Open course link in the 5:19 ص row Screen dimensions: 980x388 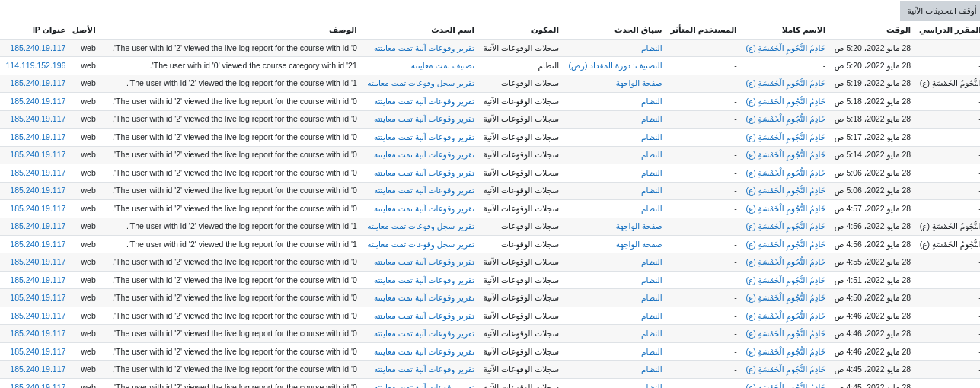(950, 84)
